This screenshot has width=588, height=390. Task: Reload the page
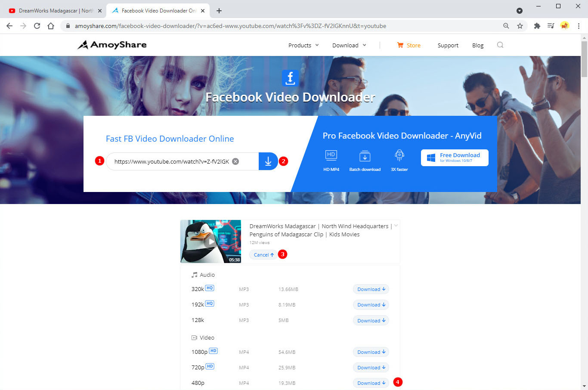37,26
